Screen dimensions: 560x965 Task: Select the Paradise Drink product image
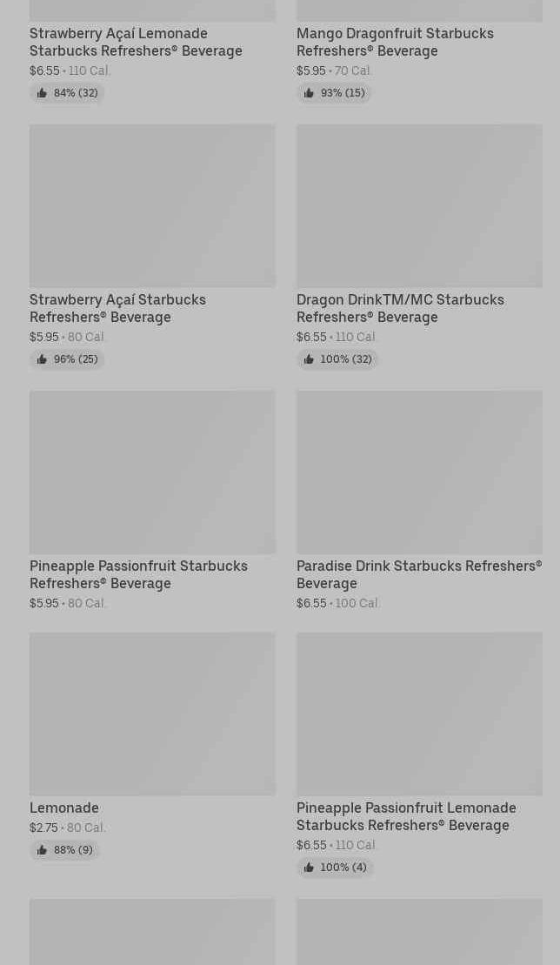coord(419,472)
